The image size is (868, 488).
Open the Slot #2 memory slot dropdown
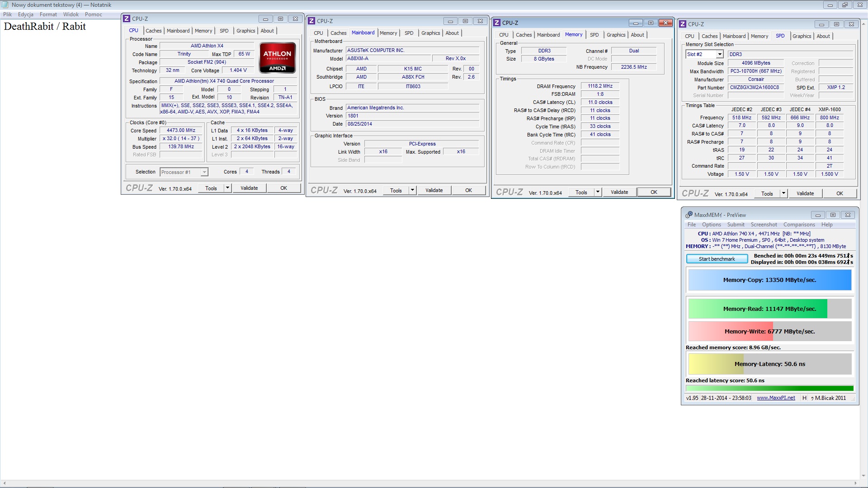tap(719, 54)
